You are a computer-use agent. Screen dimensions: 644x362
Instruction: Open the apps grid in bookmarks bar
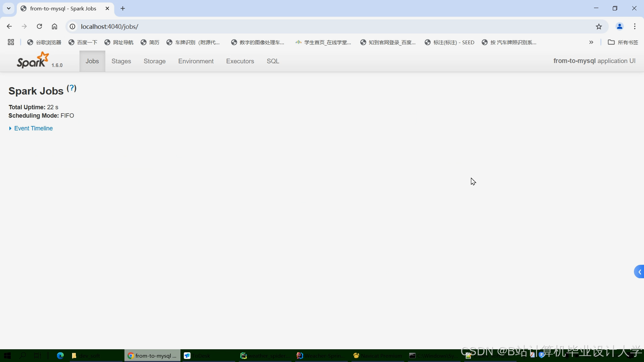tap(11, 42)
